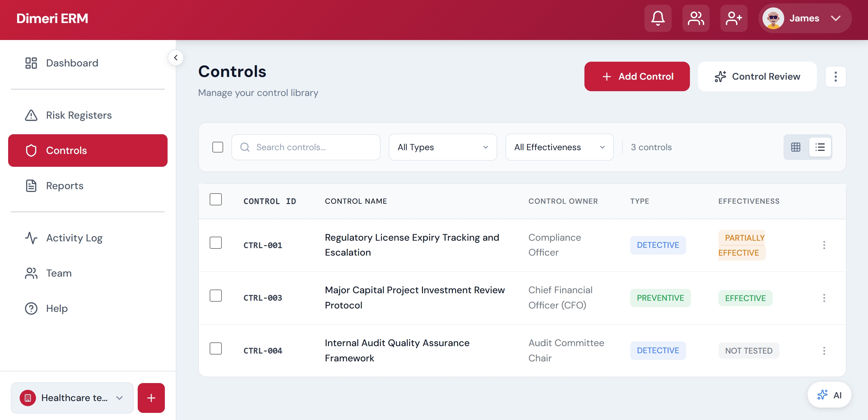Expand the All Types filter dropdown

(443, 147)
